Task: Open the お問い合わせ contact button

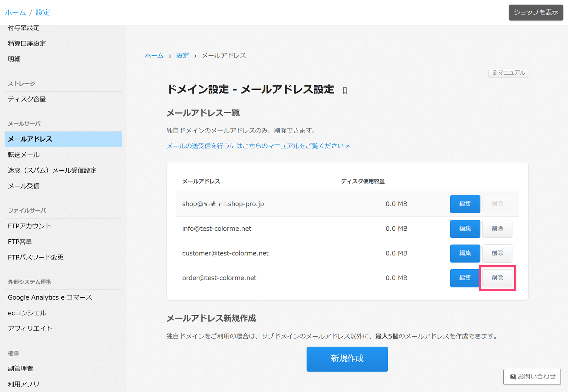Action: pos(532,376)
